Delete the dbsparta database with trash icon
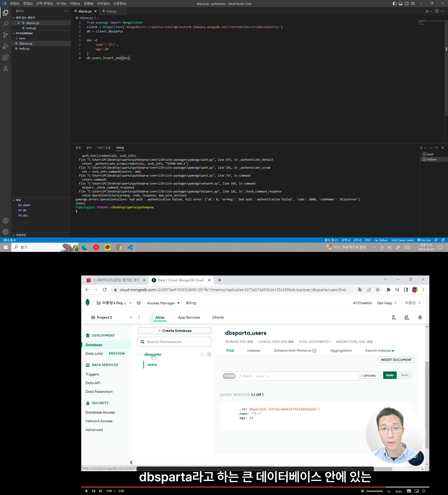The height and width of the screenshot is (495, 448). coord(209,354)
